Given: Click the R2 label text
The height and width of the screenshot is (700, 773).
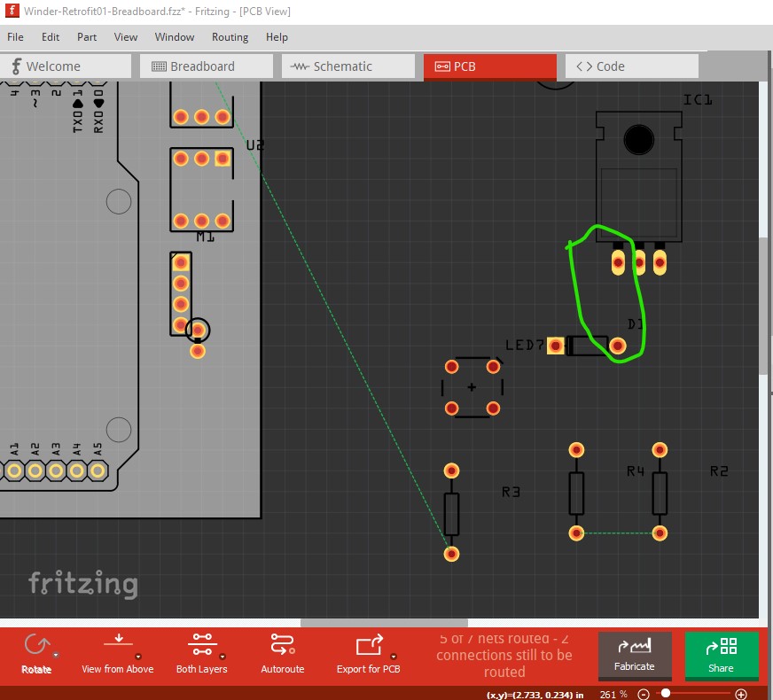Looking at the screenshot, I should pos(719,471).
